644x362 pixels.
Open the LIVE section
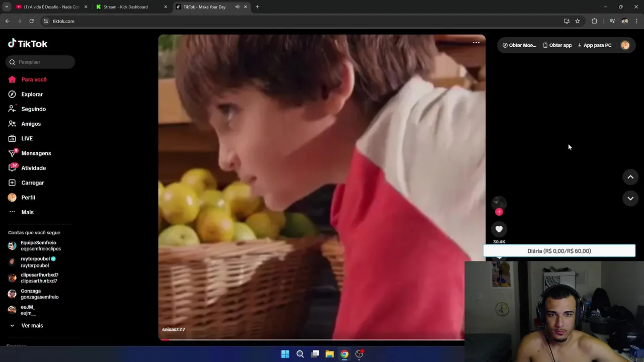27,138
